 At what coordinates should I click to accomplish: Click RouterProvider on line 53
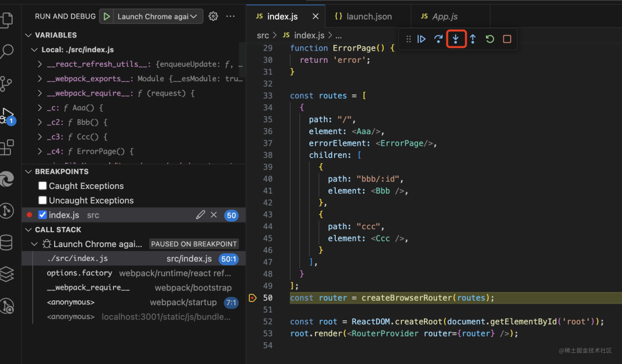(385, 333)
